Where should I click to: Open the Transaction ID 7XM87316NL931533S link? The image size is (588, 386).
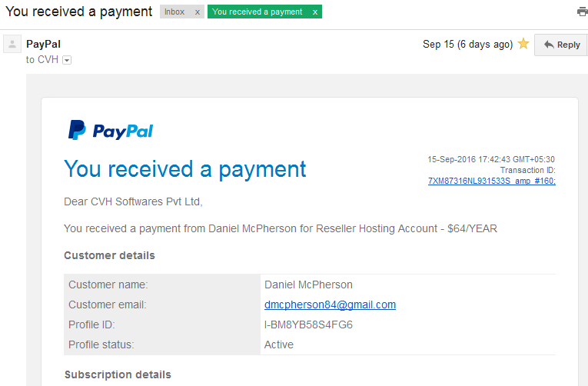[x=492, y=181]
